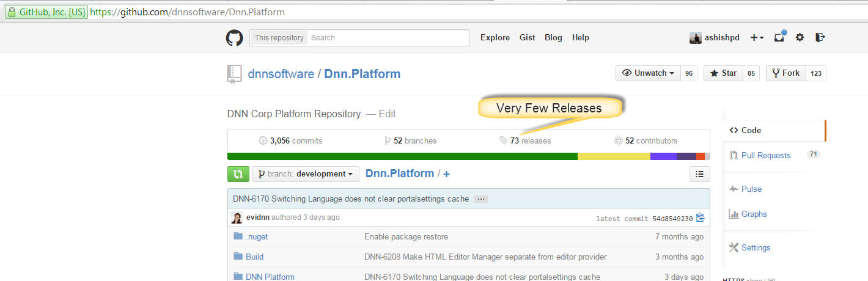The width and height of the screenshot is (868, 281).
Task: Open the .nuget folder name
Action: coord(257,236)
